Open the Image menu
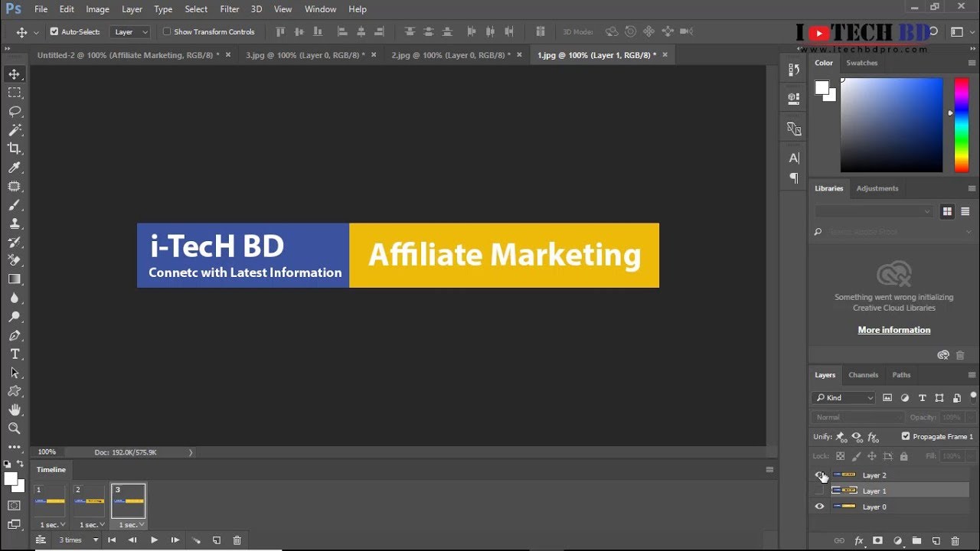Viewport: 980px width, 551px height. (97, 9)
